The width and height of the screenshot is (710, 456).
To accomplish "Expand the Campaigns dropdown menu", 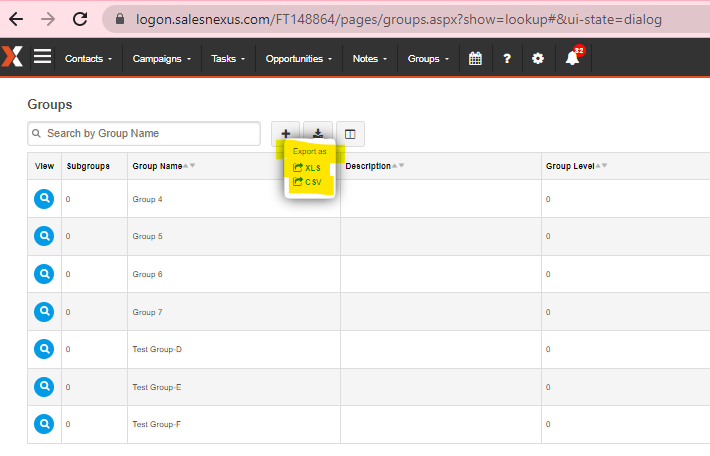I will tap(162, 59).
